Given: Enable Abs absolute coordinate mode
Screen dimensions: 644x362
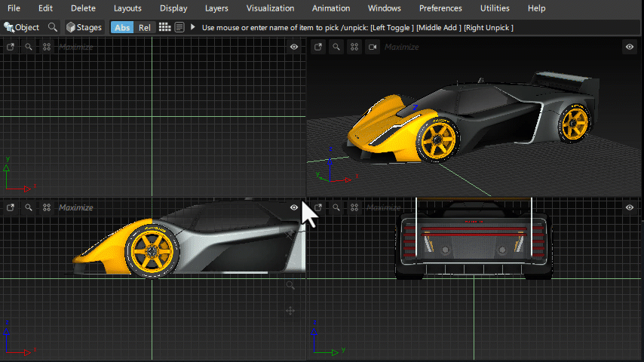Looking at the screenshot, I should pyautogui.click(x=121, y=27).
